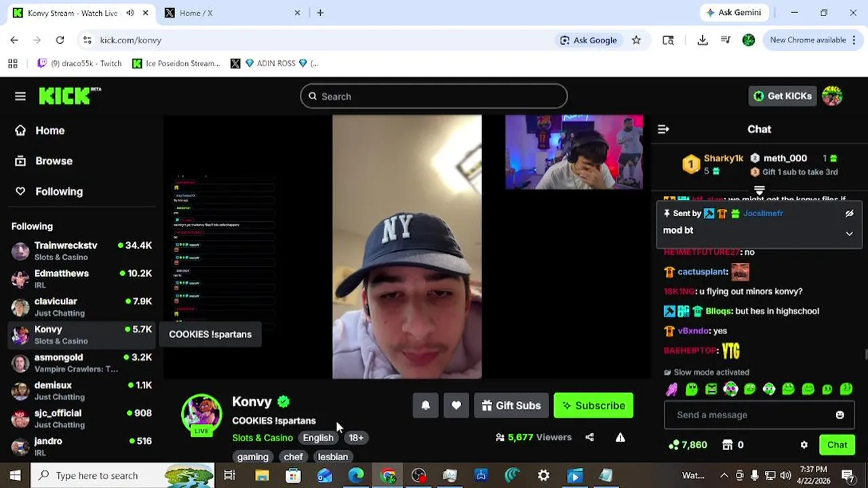Screen dimensions: 868x488
Task: Click chat username Blloqs
Action: pyautogui.click(x=719, y=311)
